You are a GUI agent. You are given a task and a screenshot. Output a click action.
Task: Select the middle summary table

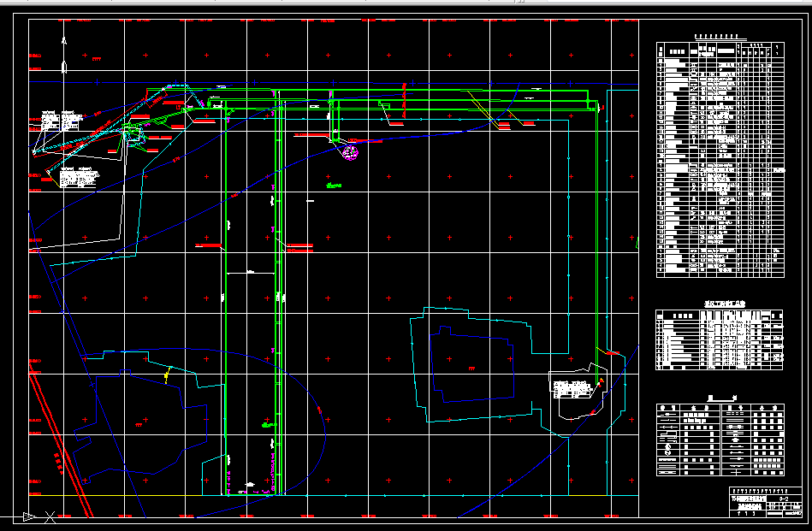720,340
